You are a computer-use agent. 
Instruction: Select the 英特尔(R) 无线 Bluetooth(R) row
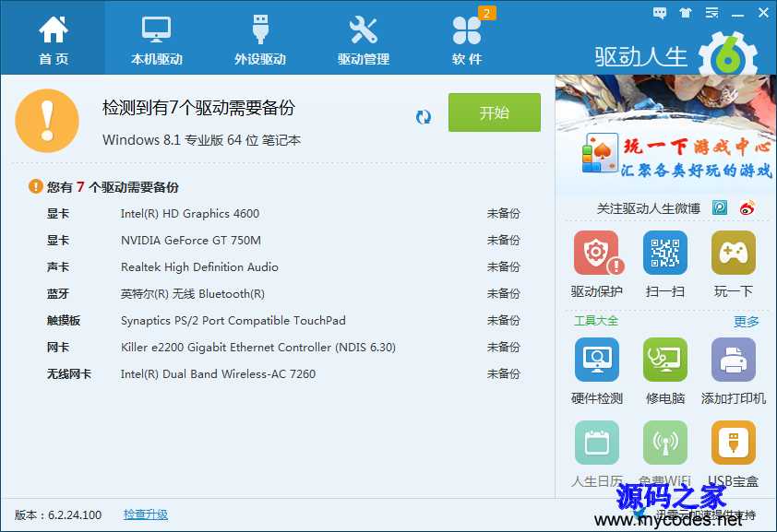point(283,294)
